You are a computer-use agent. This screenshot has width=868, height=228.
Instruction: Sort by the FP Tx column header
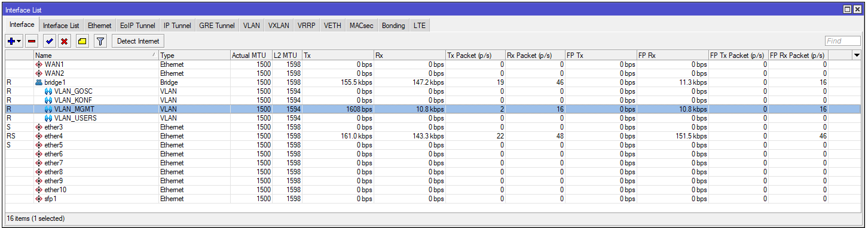[x=601, y=55]
